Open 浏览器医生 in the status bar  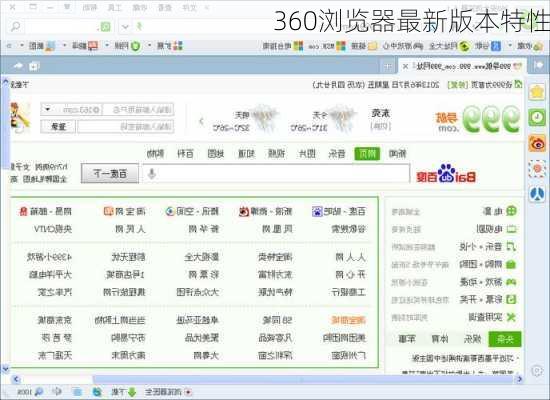tap(168, 392)
